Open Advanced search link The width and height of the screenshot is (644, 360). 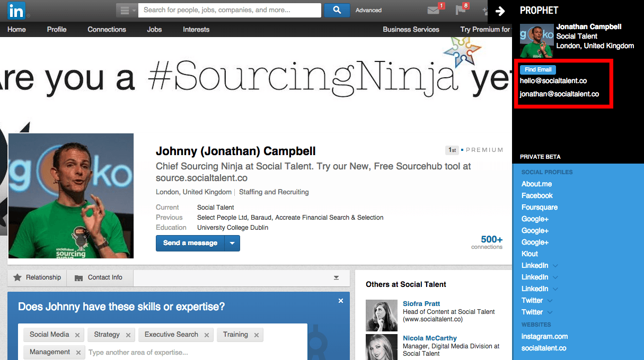(368, 10)
